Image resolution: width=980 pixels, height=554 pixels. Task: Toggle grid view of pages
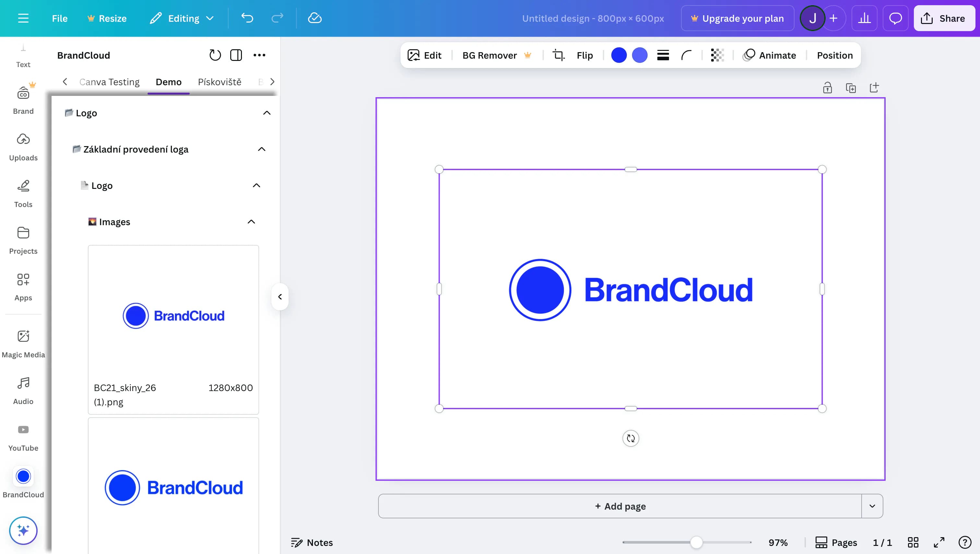click(913, 542)
